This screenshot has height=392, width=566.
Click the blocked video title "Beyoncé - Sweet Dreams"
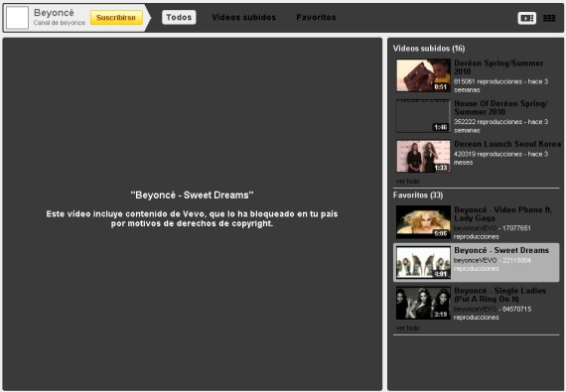pos(192,196)
